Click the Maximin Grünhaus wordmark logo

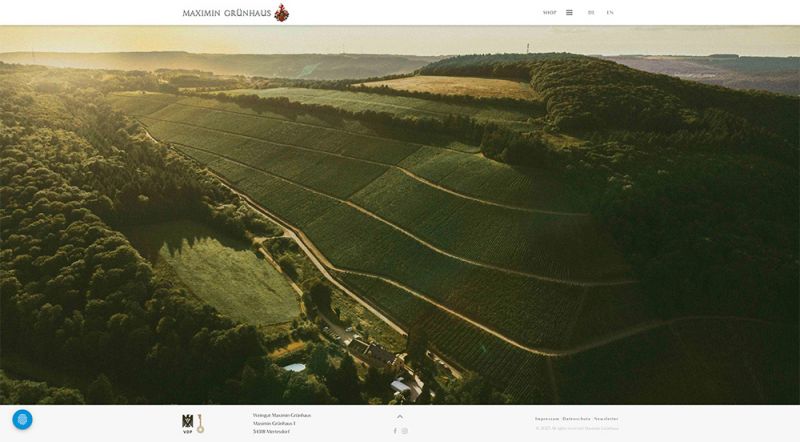pyautogui.click(x=227, y=13)
